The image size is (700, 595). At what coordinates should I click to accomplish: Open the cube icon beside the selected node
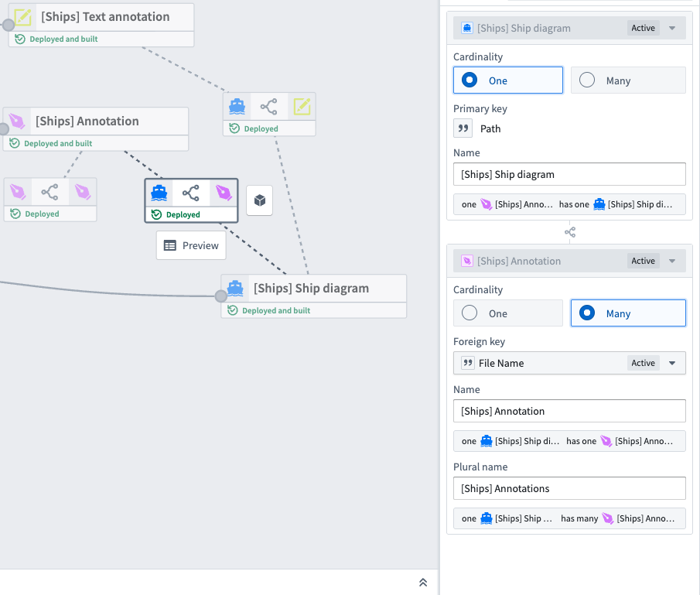pyautogui.click(x=259, y=200)
